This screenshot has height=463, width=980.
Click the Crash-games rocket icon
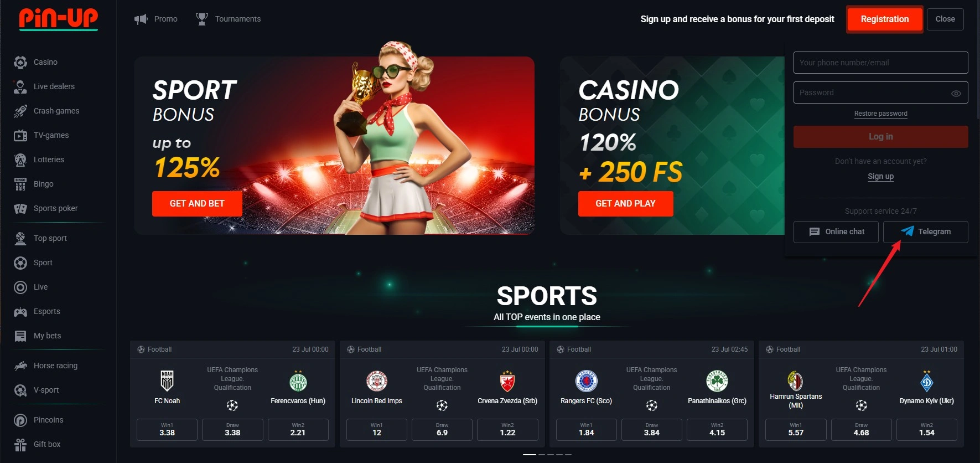(20, 111)
